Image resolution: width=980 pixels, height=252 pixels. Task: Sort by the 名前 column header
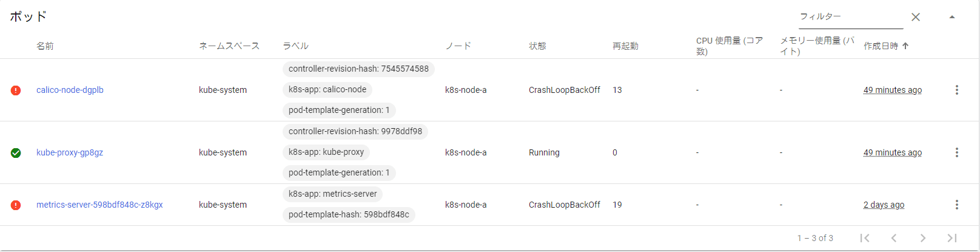tap(45, 46)
